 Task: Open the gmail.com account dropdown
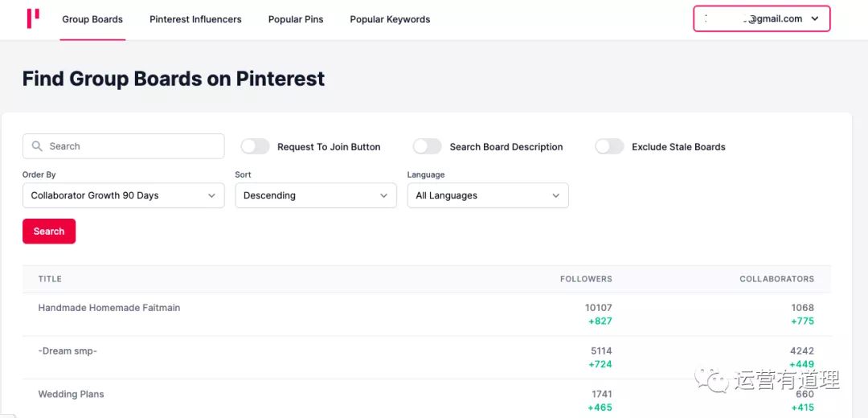[762, 18]
